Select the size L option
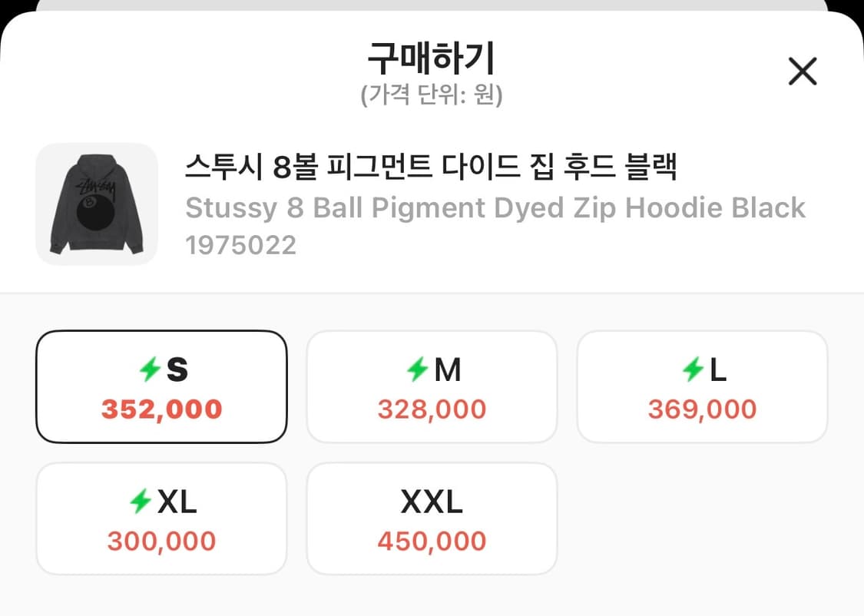Image resolution: width=864 pixels, height=616 pixels. pos(702,386)
